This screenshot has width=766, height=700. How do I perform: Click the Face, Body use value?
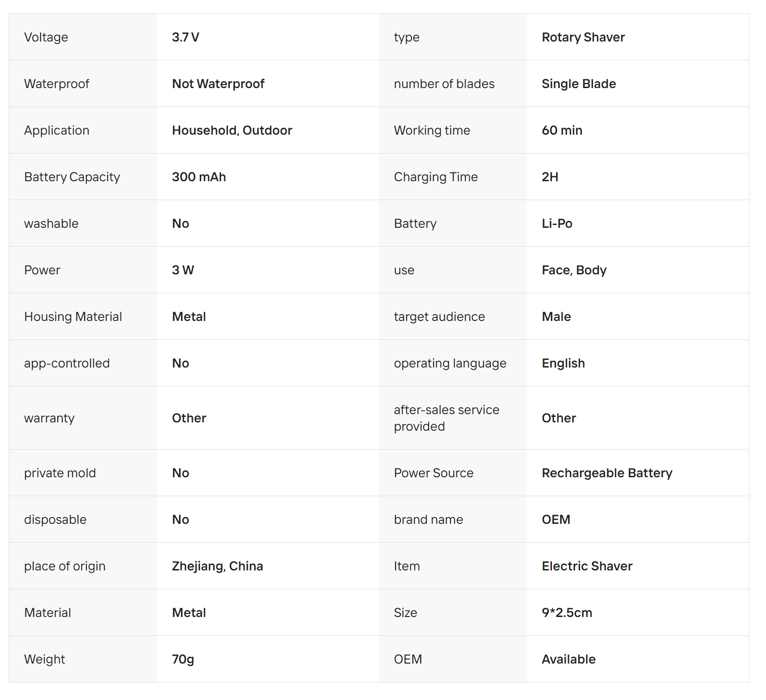(574, 270)
